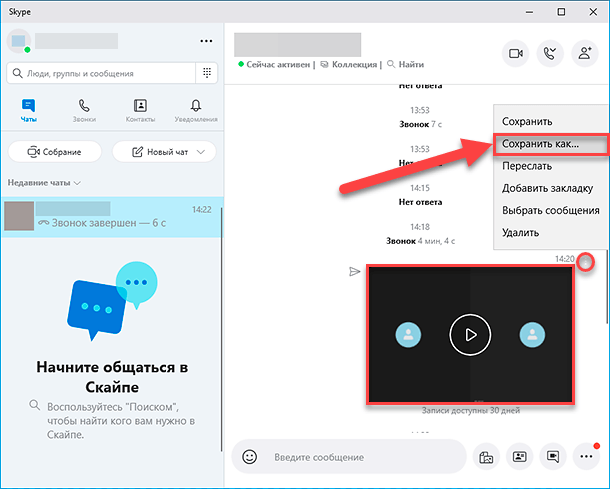This screenshot has width=610, height=489.
Task: Collapse the Недавние чаты list
Action: coord(44,182)
